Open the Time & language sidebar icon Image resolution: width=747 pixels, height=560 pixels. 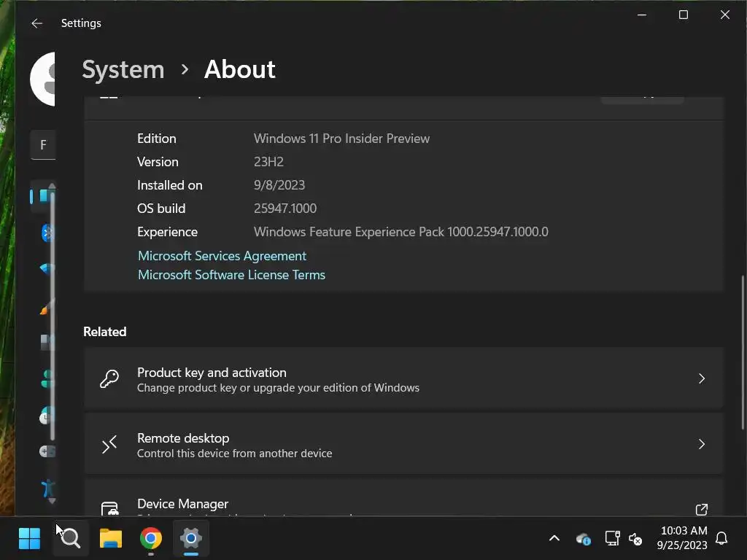coord(46,416)
